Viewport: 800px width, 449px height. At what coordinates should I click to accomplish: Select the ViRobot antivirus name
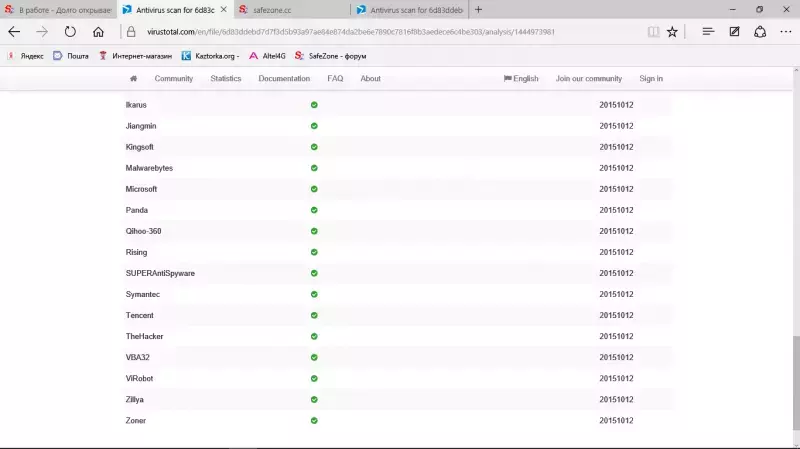[x=139, y=378]
